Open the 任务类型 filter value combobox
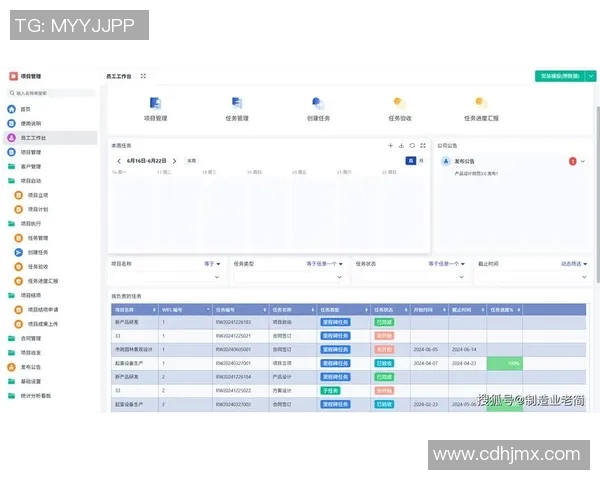Viewport: 600px width, 480px height. click(x=289, y=277)
